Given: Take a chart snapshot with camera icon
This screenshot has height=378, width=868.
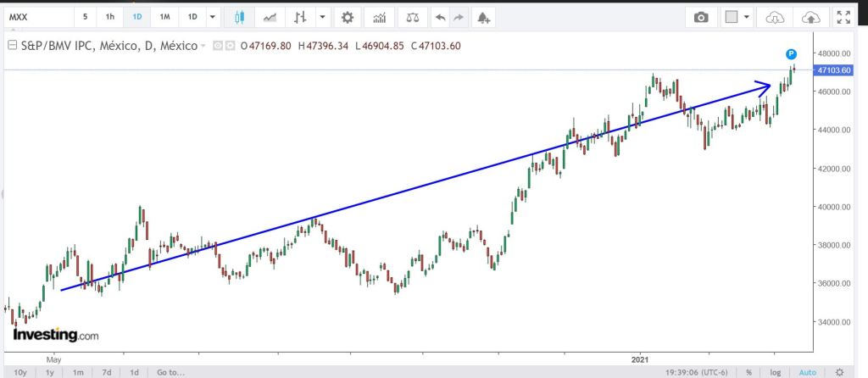Looking at the screenshot, I should click(x=700, y=17).
